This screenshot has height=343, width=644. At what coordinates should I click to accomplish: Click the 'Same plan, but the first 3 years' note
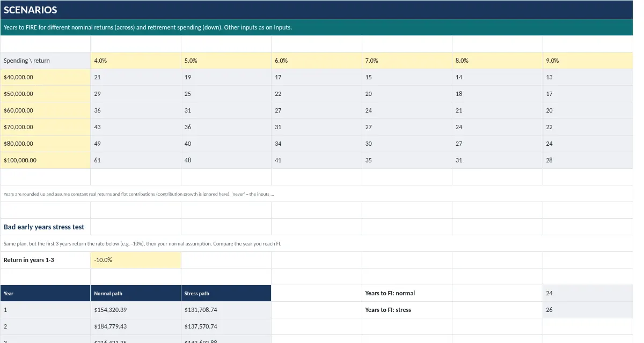317,243
